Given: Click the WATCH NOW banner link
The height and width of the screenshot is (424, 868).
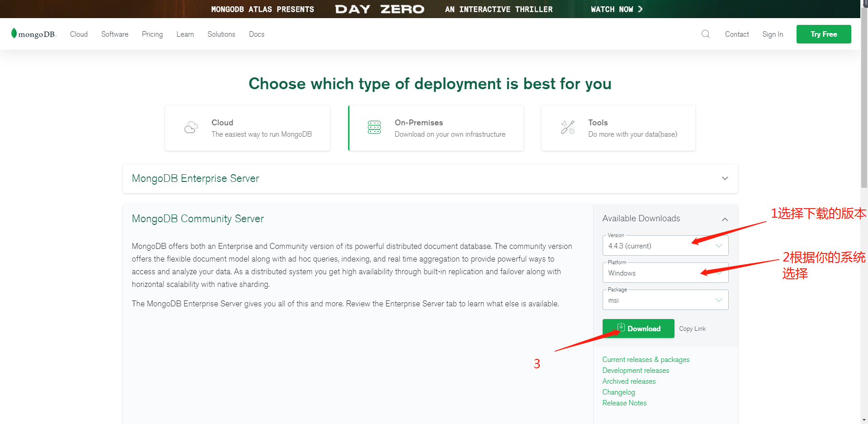Looking at the screenshot, I should [x=617, y=9].
